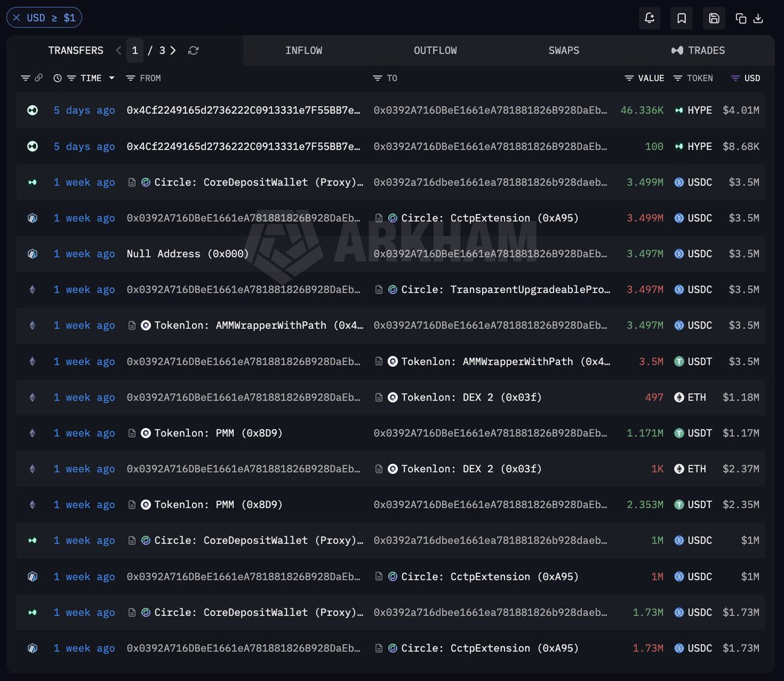Open Null Address (0x000) entity
The image size is (784, 681).
coord(188,254)
